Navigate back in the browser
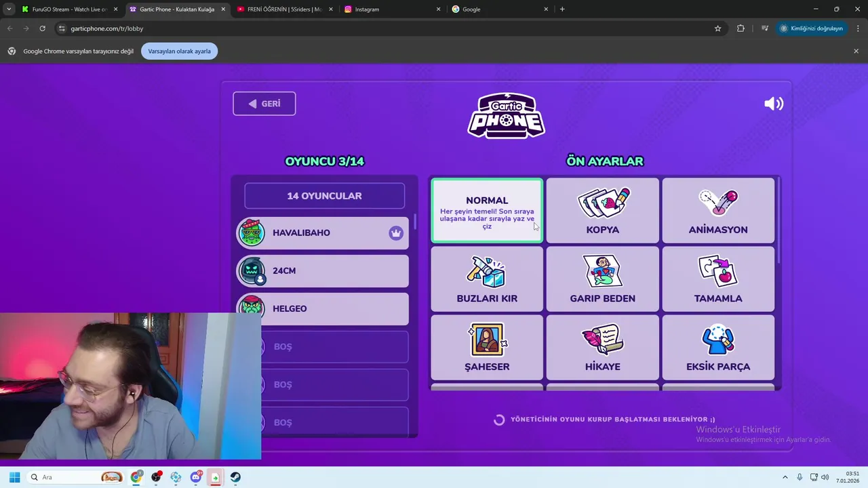The height and width of the screenshot is (488, 868). pos(9,28)
